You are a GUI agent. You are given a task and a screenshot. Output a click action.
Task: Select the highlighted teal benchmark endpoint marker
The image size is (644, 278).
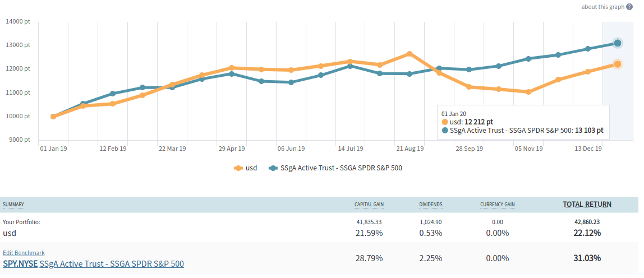click(x=618, y=43)
